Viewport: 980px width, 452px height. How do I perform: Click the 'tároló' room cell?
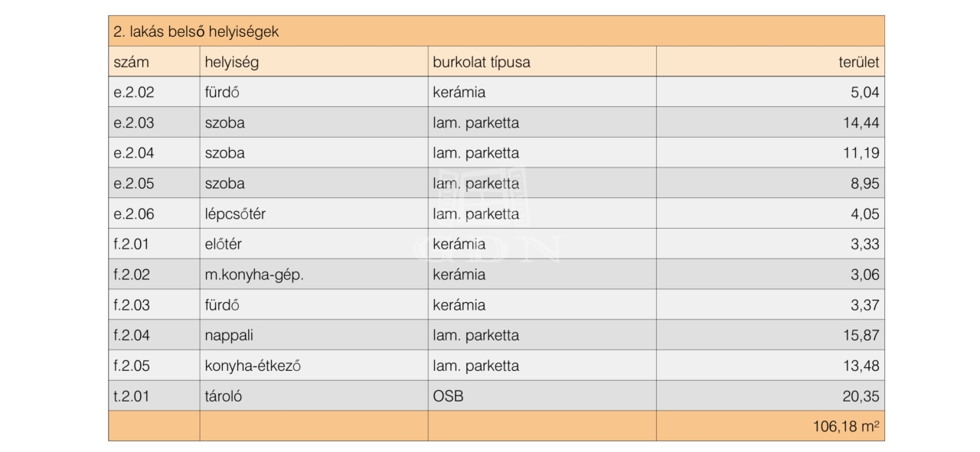coord(224,396)
